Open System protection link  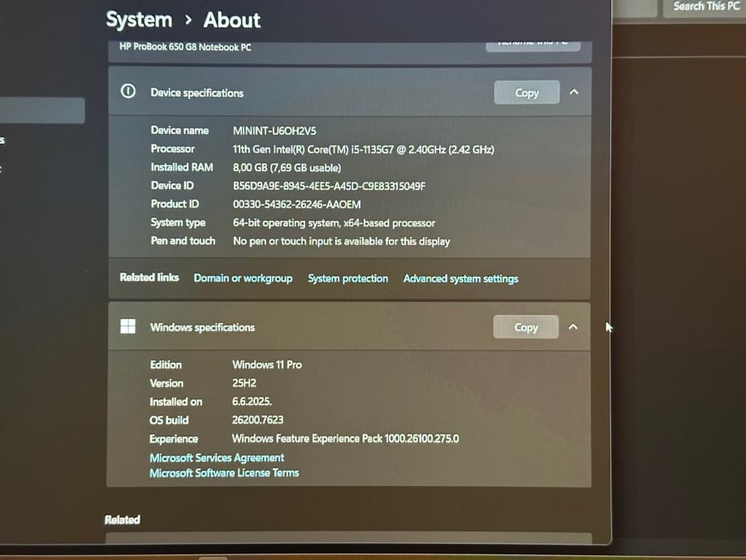[x=347, y=278]
